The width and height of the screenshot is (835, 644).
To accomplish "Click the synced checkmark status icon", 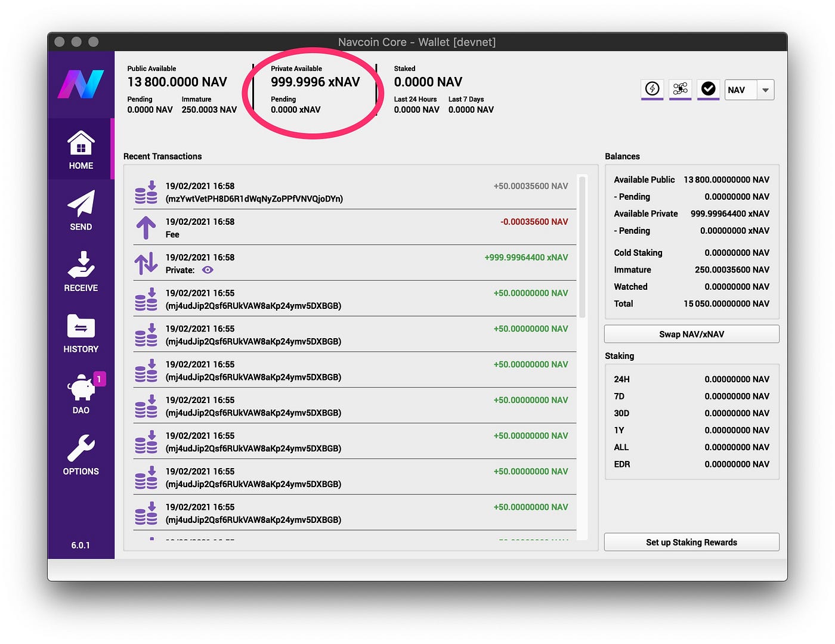I will coord(709,89).
